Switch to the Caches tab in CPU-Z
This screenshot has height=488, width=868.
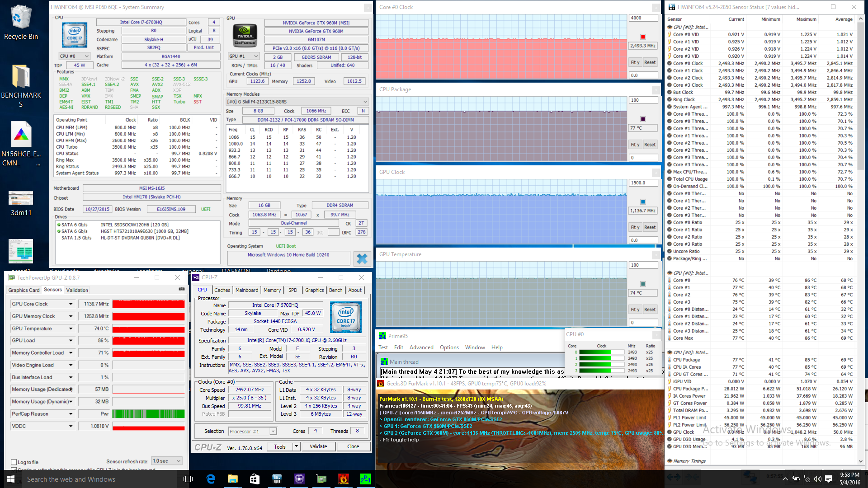pyautogui.click(x=222, y=290)
